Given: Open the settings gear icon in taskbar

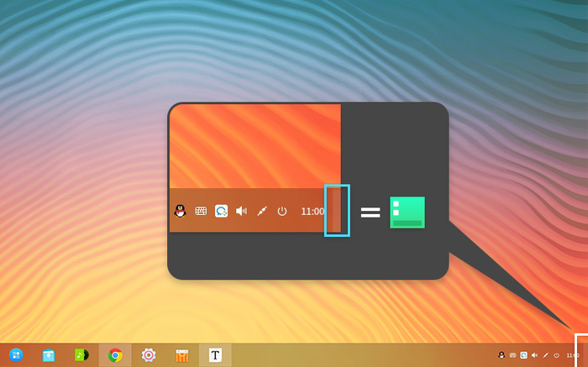Looking at the screenshot, I should (149, 355).
